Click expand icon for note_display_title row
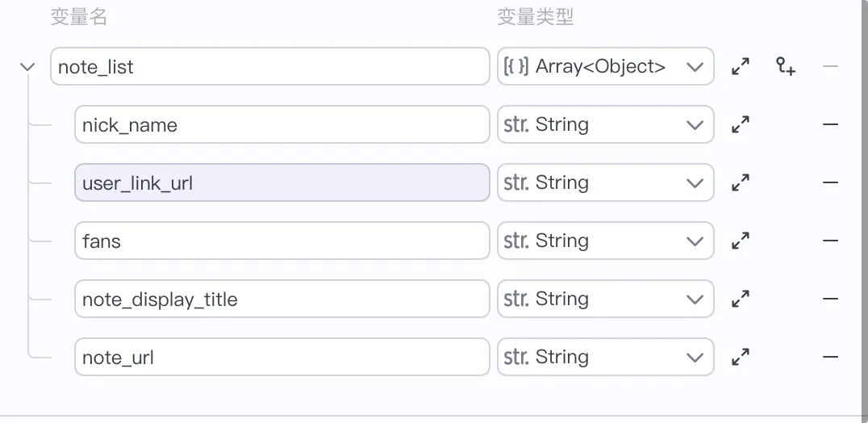Screen dimensions: 868x423 (x=741, y=299)
